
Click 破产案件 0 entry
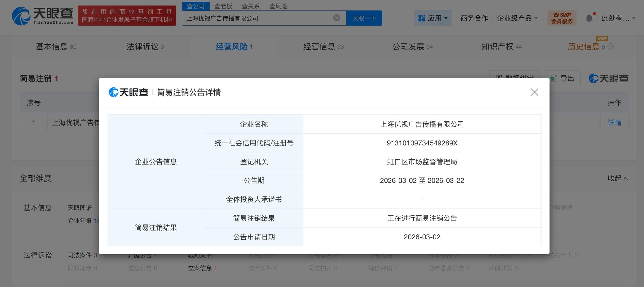coord(263,268)
